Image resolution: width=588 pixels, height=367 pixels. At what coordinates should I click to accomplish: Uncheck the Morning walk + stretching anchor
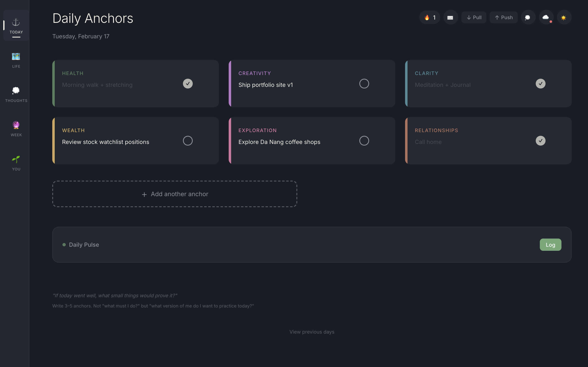point(188,84)
